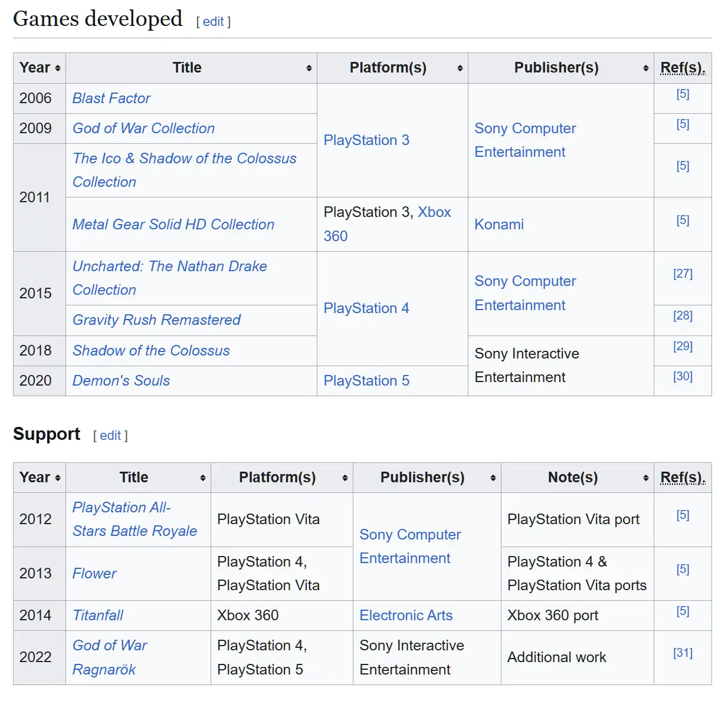Image resolution: width=728 pixels, height=714 pixels.
Task: Sort Support table by Publisher(s)
Action: [493, 478]
